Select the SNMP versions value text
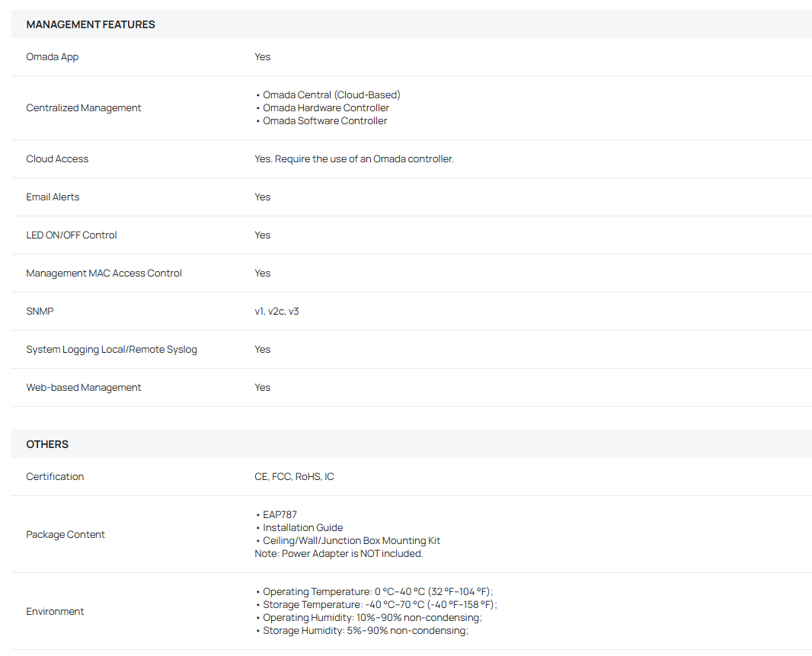812x656 pixels. point(277,312)
